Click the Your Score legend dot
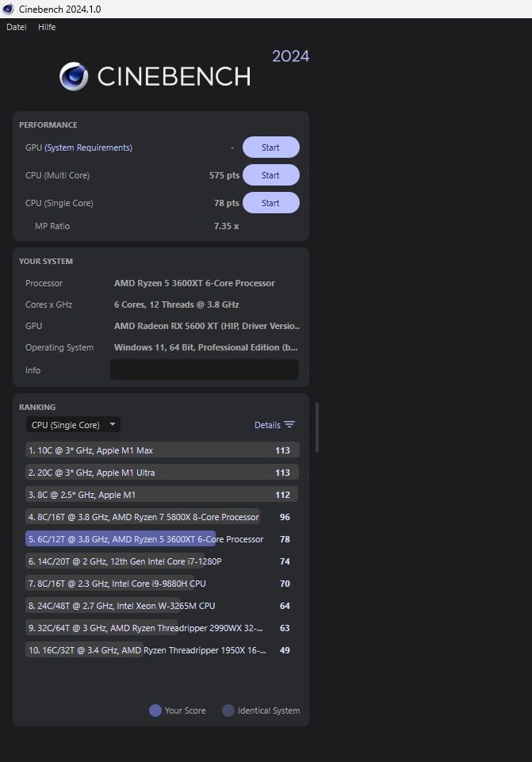The image size is (532, 762). click(x=155, y=710)
